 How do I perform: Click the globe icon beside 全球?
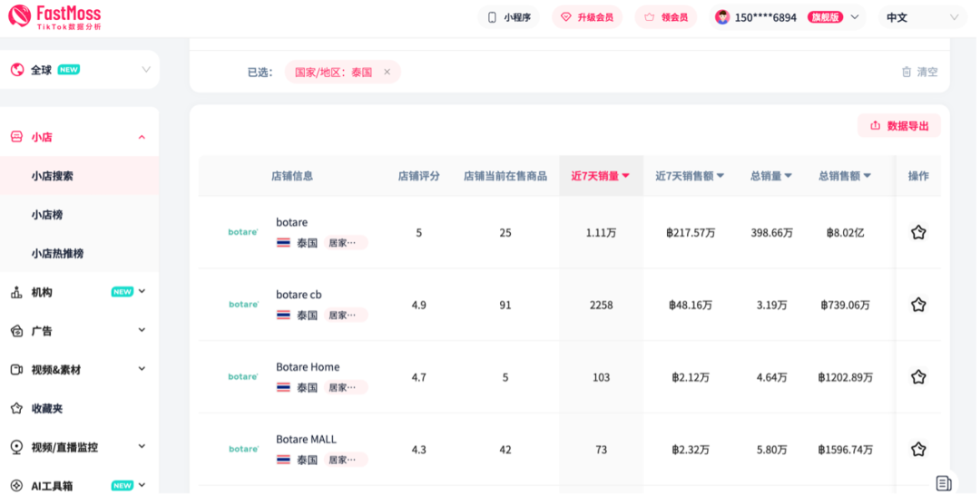point(17,69)
